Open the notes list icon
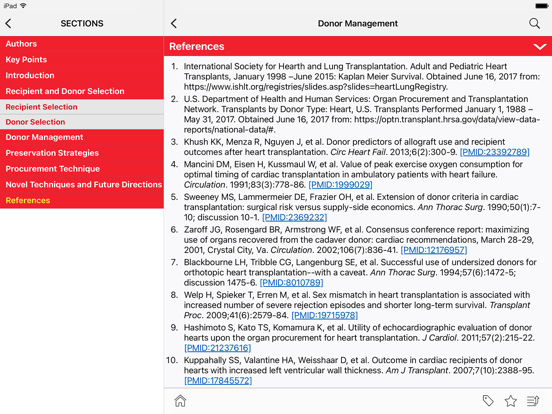Viewport: 552px width, 414px height. click(533, 401)
